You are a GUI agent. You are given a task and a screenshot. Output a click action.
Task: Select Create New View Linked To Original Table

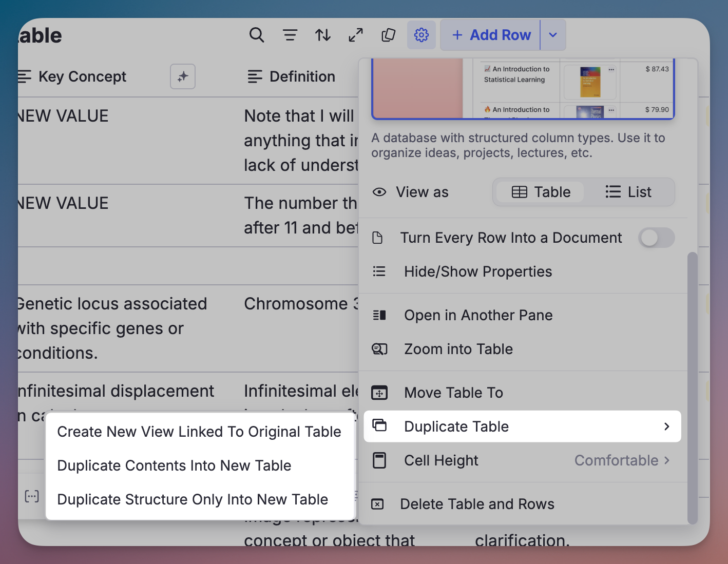point(199,432)
